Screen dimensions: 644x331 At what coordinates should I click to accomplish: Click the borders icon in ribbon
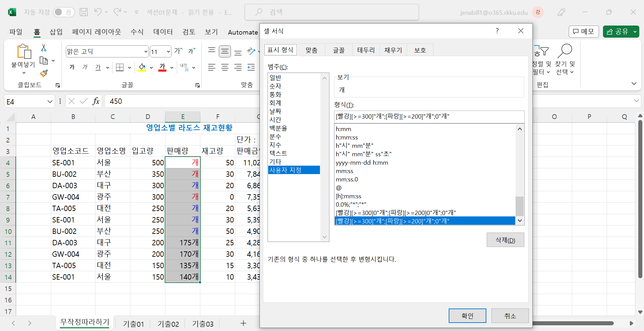tap(120, 67)
